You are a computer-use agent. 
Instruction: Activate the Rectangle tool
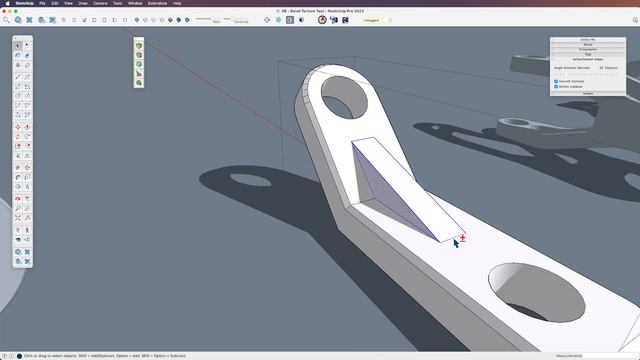[x=18, y=87]
